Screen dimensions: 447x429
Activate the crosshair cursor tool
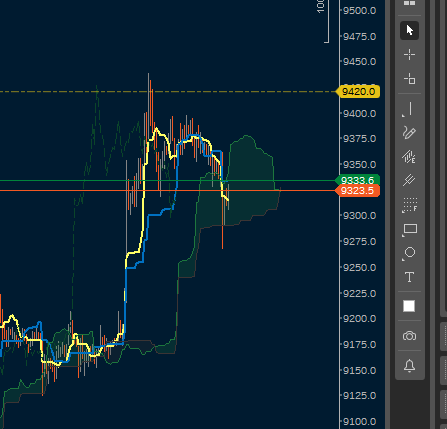tap(409, 55)
